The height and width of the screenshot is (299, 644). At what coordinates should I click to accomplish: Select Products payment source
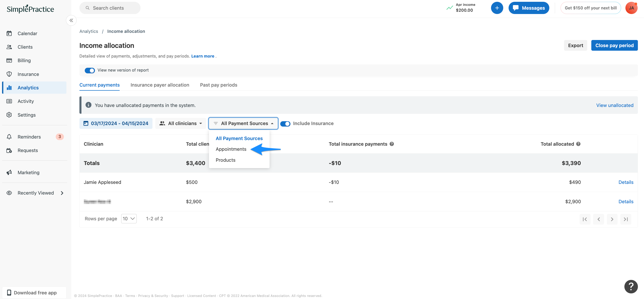pos(226,160)
